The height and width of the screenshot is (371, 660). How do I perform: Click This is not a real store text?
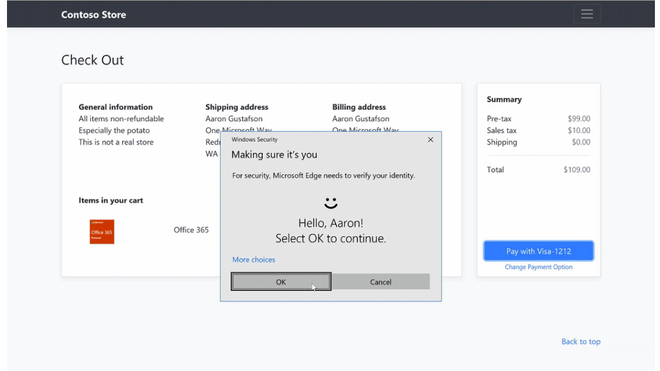(116, 142)
